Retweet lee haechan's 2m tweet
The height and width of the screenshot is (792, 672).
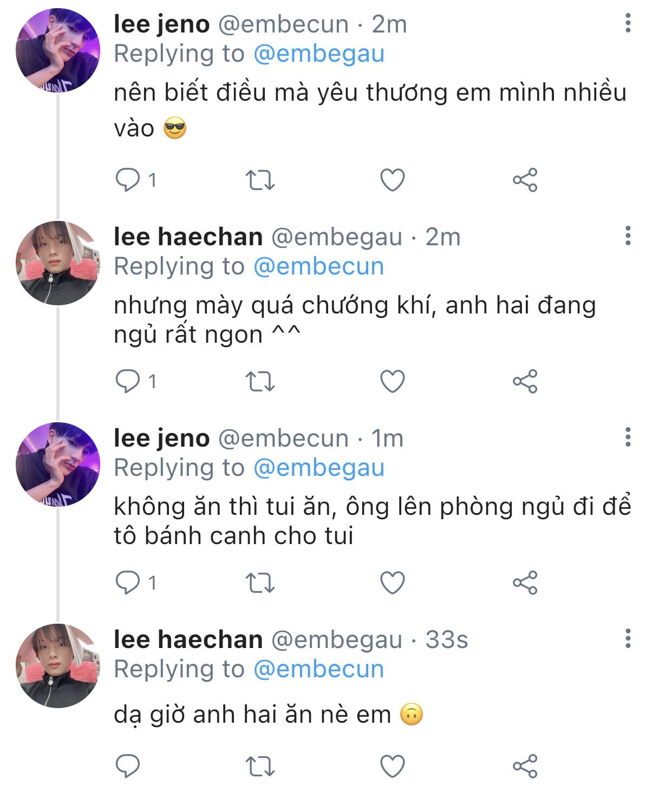(x=260, y=382)
